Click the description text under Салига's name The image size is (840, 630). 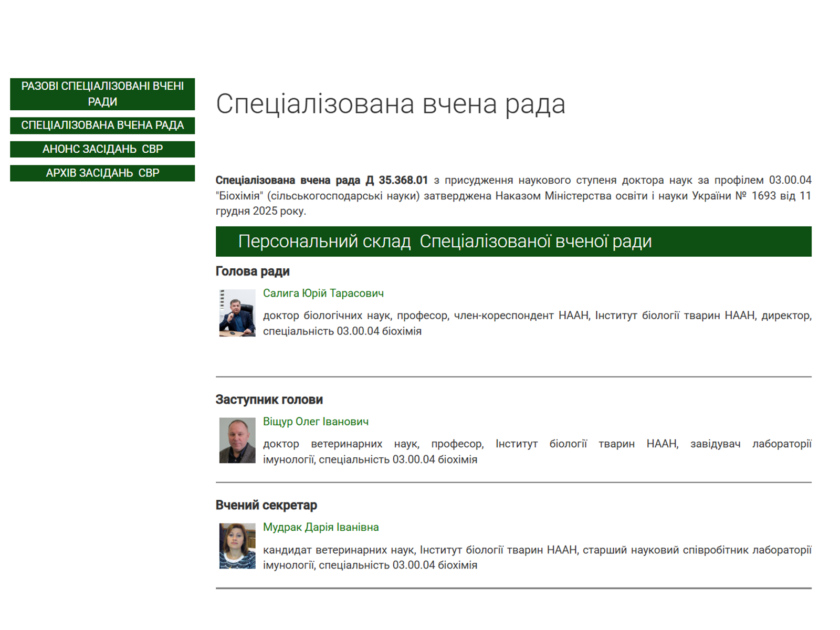click(537, 323)
